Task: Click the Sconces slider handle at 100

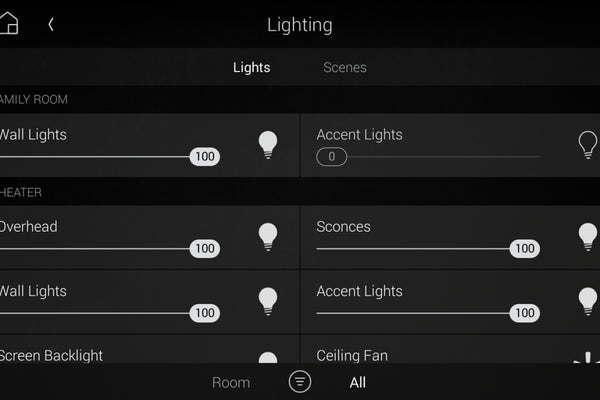Action: [x=525, y=248]
